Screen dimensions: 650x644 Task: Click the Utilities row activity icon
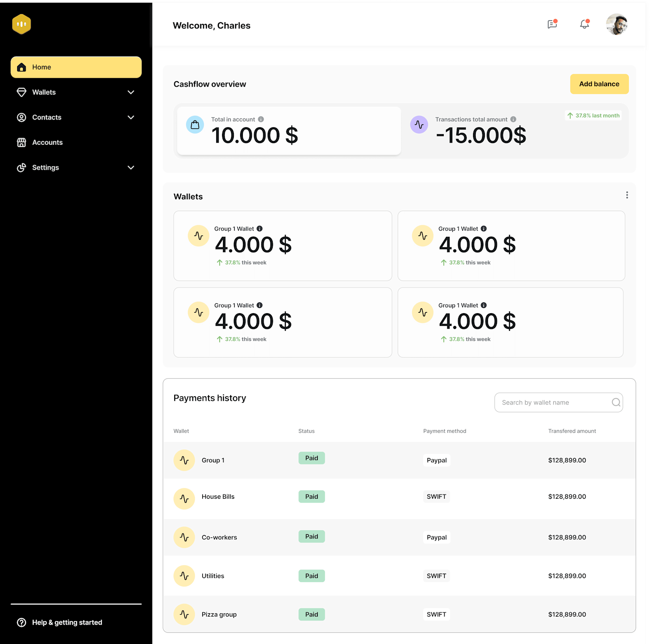[x=184, y=576]
